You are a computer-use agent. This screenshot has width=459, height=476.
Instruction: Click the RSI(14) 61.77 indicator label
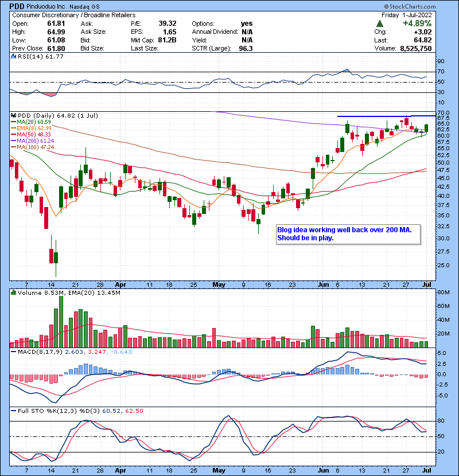coord(41,56)
